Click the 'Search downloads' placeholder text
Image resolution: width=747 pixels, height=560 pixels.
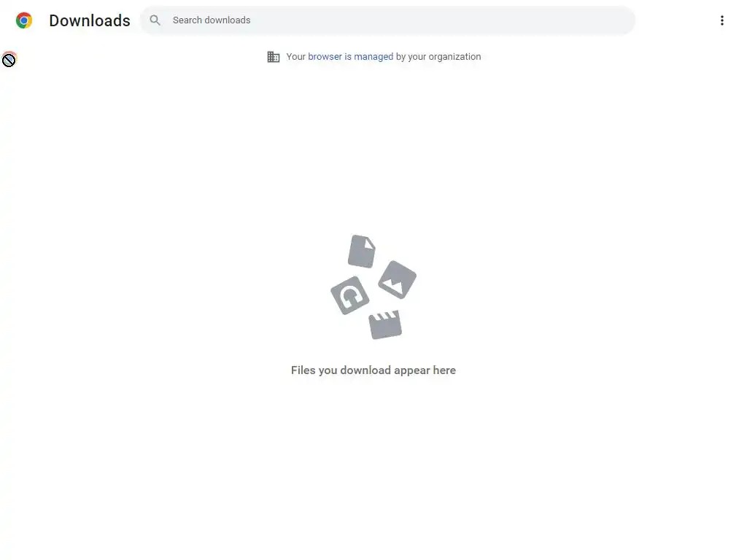(x=212, y=20)
